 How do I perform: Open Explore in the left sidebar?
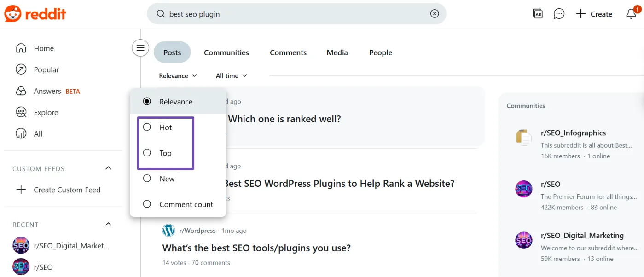(x=46, y=113)
